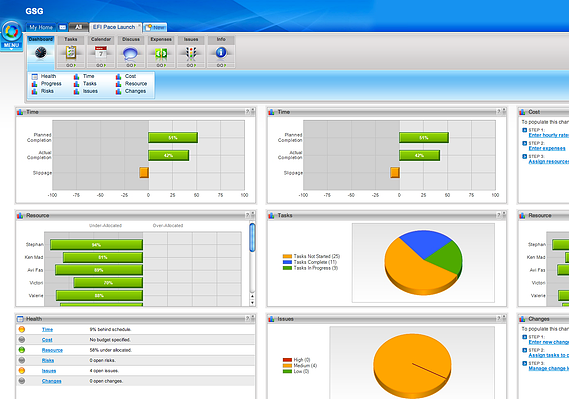Open the Tasks clipboard icon

pyautogui.click(x=71, y=53)
